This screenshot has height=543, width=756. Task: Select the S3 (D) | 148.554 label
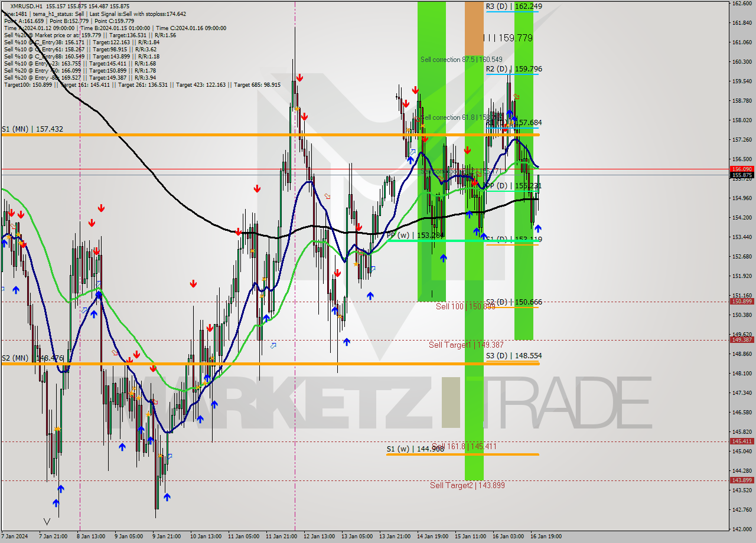pos(514,355)
